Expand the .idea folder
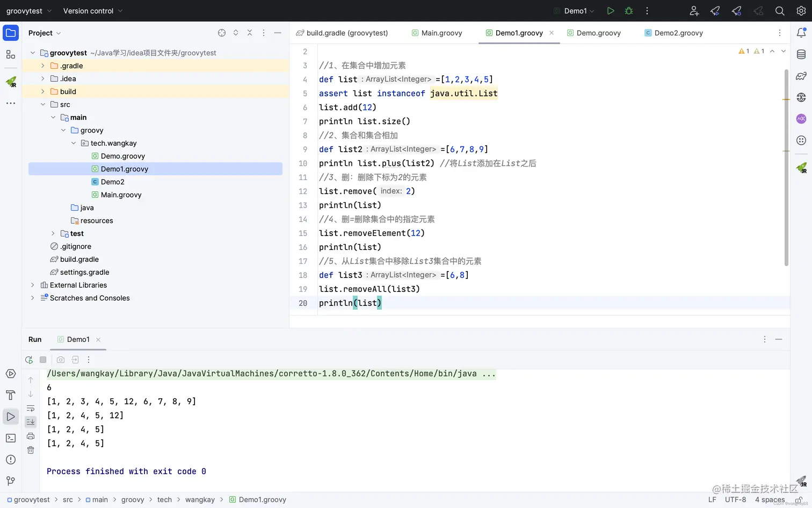The image size is (812, 508). (43, 78)
